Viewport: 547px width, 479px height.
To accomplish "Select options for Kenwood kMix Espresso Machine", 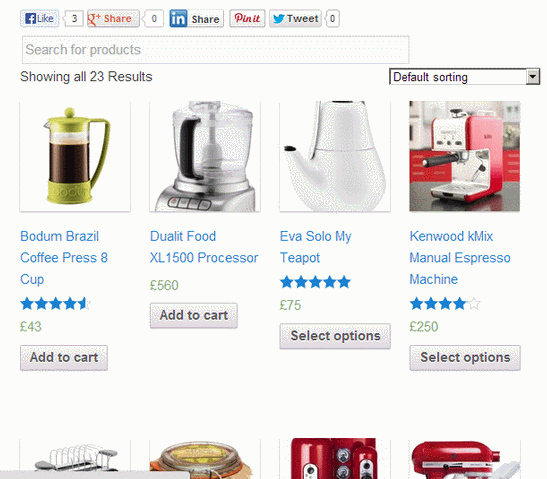I will tap(465, 358).
